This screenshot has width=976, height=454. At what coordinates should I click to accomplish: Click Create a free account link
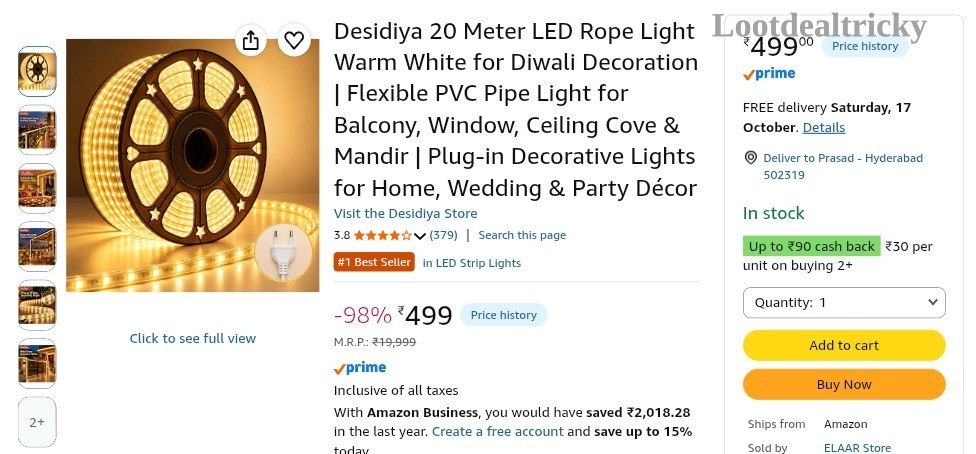pos(497,432)
